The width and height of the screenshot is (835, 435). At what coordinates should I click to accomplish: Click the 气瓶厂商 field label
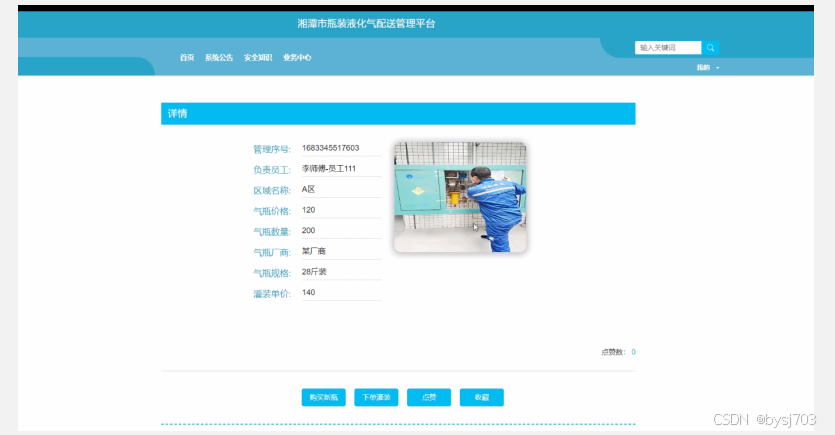click(272, 253)
